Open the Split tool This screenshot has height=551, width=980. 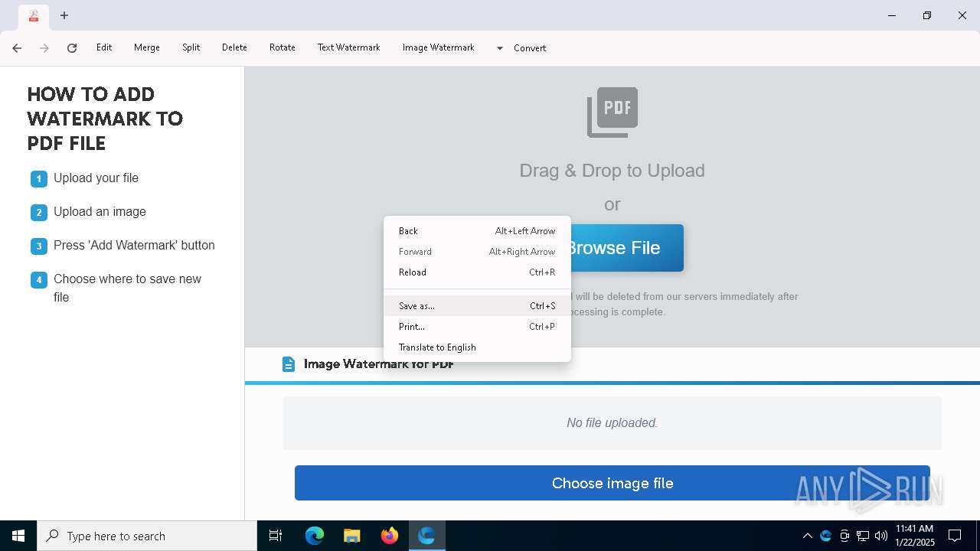[191, 47]
